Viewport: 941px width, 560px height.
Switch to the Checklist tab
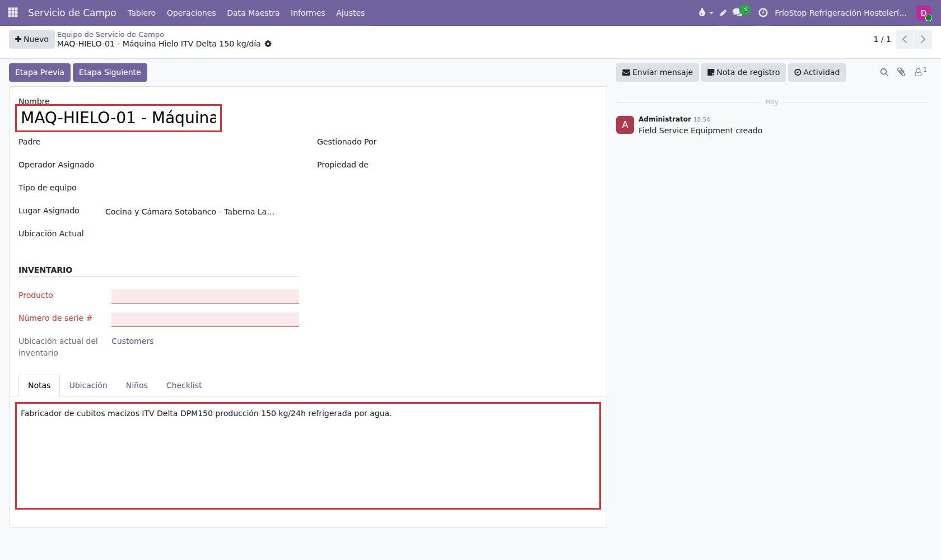click(184, 385)
